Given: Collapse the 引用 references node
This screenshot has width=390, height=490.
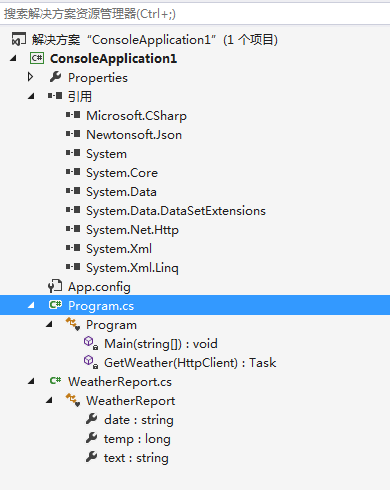Looking at the screenshot, I should coord(31,97).
